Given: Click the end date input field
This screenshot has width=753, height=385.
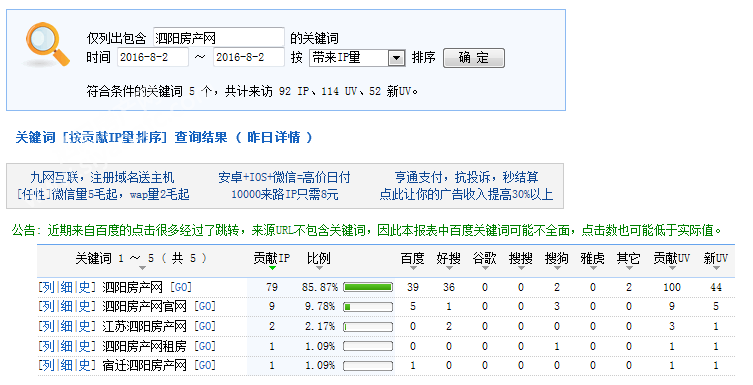Looking at the screenshot, I should pyautogui.click(x=249, y=57).
